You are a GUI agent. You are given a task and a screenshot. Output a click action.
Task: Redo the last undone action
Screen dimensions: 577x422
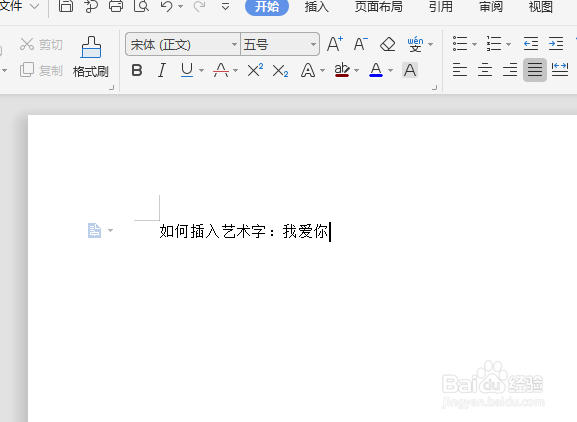199,6
